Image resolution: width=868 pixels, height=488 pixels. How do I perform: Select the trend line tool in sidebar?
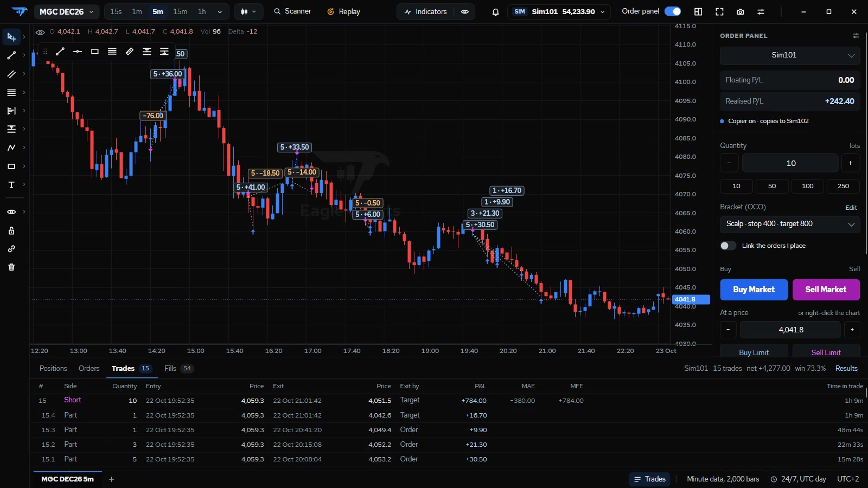(x=11, y=55)
